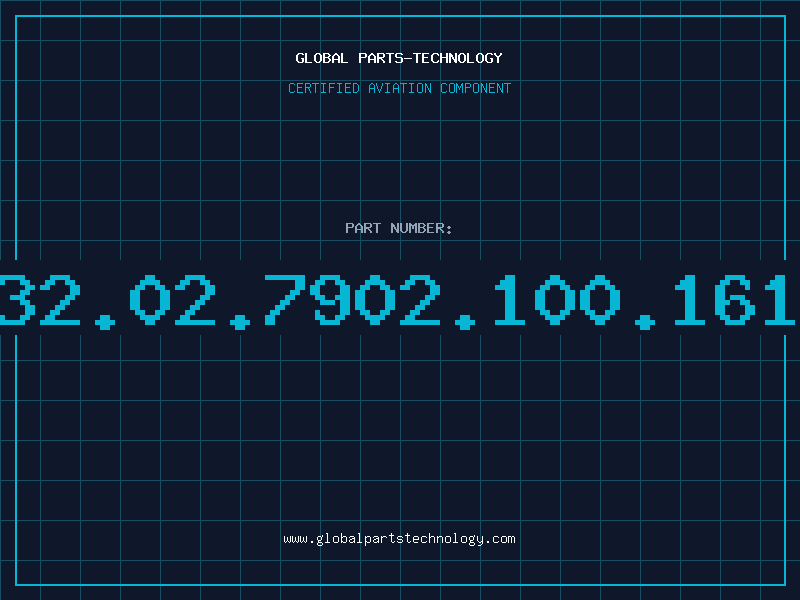Viewport: 800px width, 600px height.
Task: Click the digit 6 in 161
Action: click(x=735, y=299)
